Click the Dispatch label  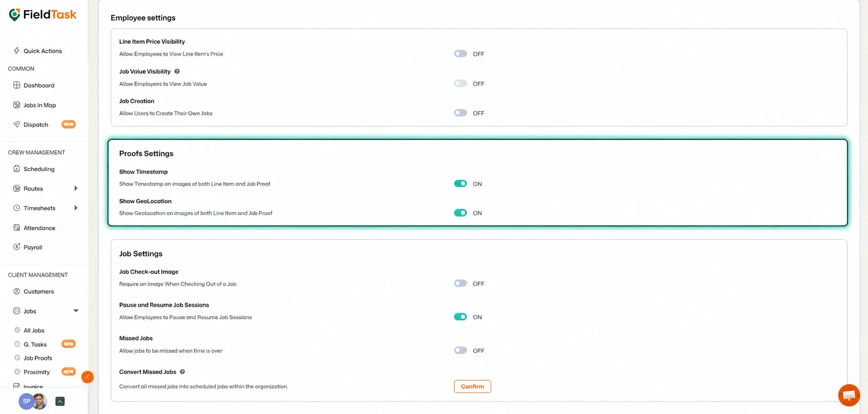tap(36, 124)
